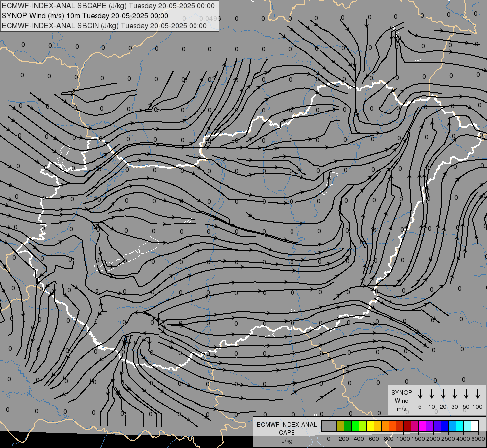Viewport: 487px width, 448px height.
Task: Click the 600 tick label on CAPE scale
Action: tap(374, 439)
